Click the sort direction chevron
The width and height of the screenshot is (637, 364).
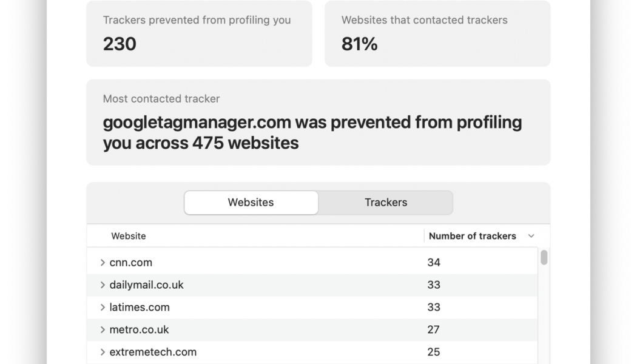point(531,236)
